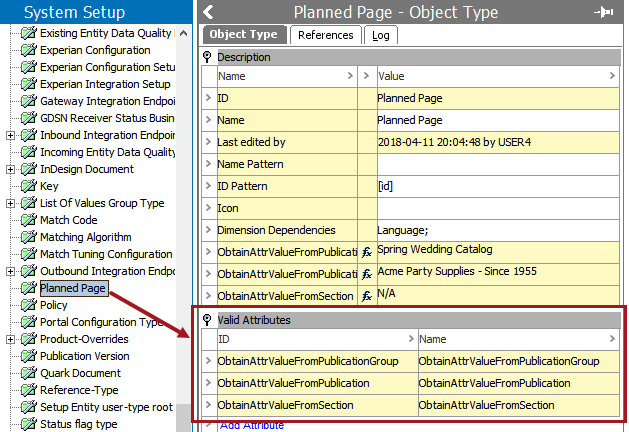Select Incoming Entity Data Quality tree item
Screen dimensions: 629x432
108,152
